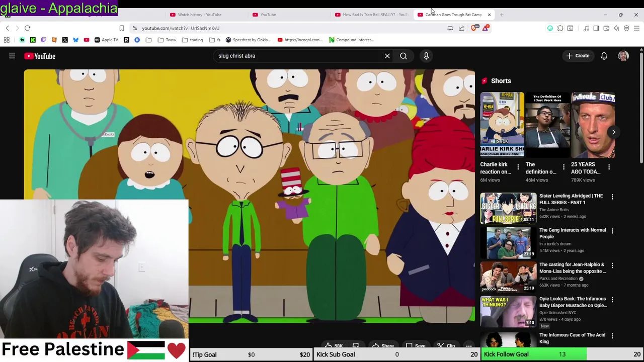Open menu for Opie Looks Back video
Viewport: 644px width, 362px height.
coord(612,300)
